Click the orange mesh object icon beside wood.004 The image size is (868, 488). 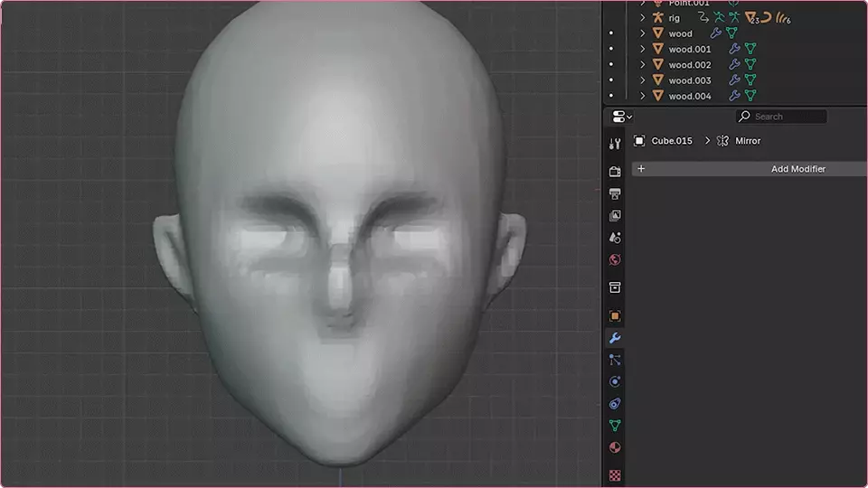coord(657,96)
